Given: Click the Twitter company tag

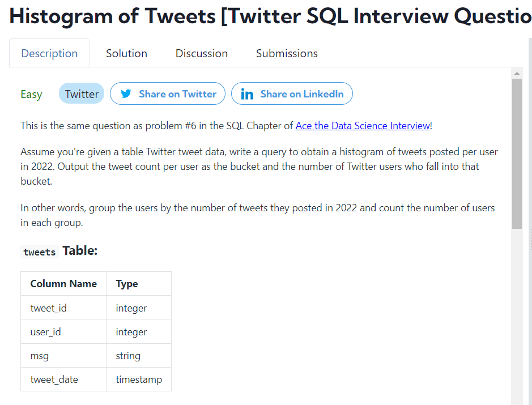Looking at the screenshot, I should (82, 93).
